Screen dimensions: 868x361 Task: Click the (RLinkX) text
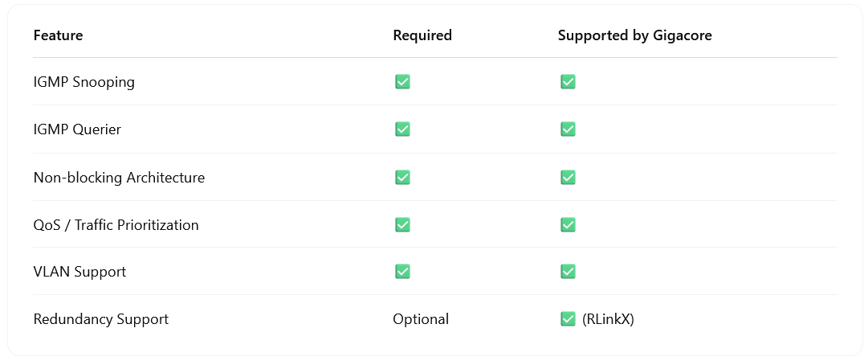point(608,319)
